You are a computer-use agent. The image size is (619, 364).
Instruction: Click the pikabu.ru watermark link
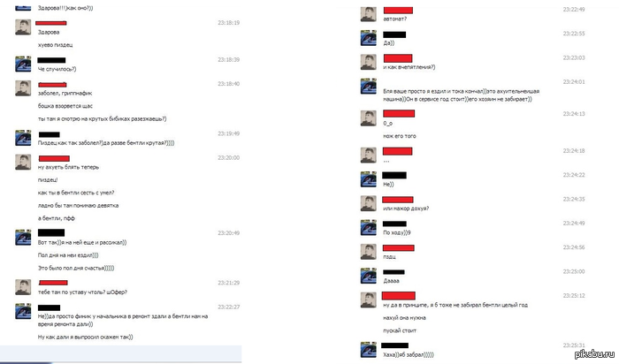click(x=594, y=353)
